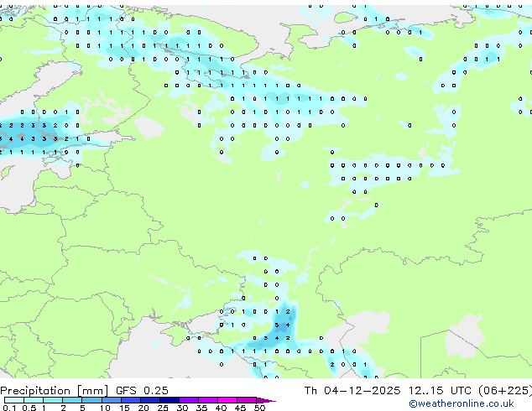The height and width of the screenshot is (411, 532).
Task: Click the 45–50 mm legend color swatch
Action: pos(247,400)
